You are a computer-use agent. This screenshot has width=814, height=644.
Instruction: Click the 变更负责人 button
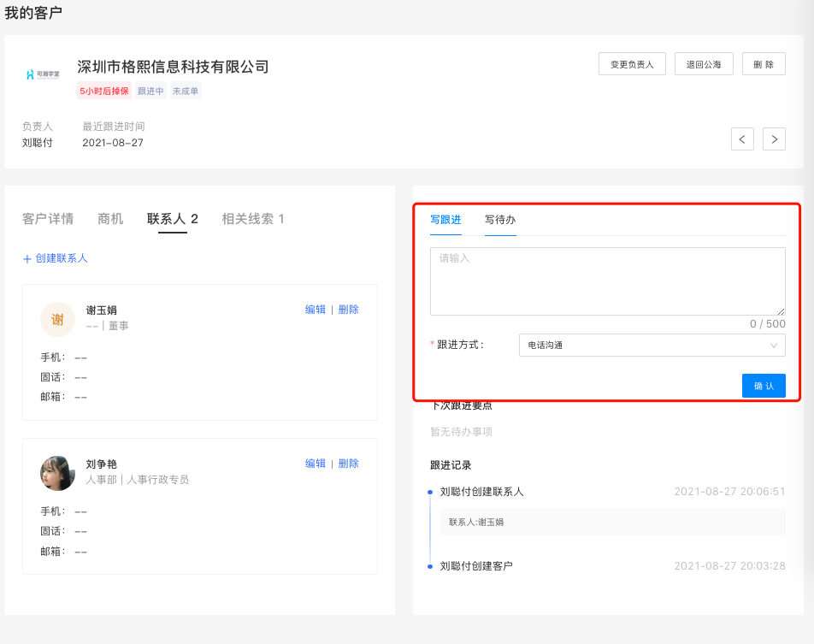tap(632, 64)
